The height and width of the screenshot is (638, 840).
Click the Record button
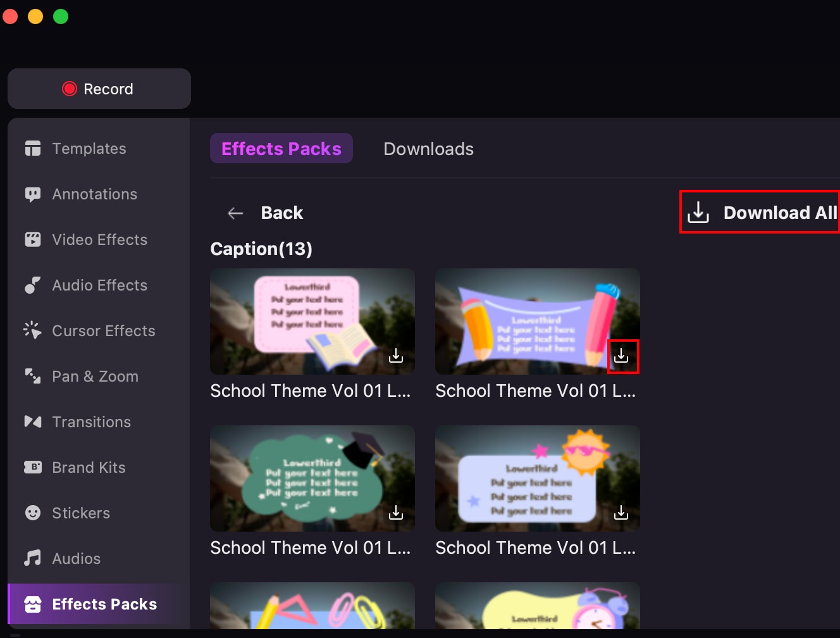click(99, 89)
